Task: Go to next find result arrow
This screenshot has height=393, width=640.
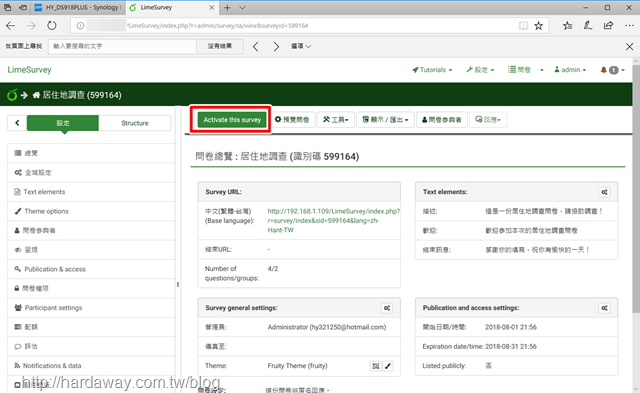Action: tap(276, 47)
